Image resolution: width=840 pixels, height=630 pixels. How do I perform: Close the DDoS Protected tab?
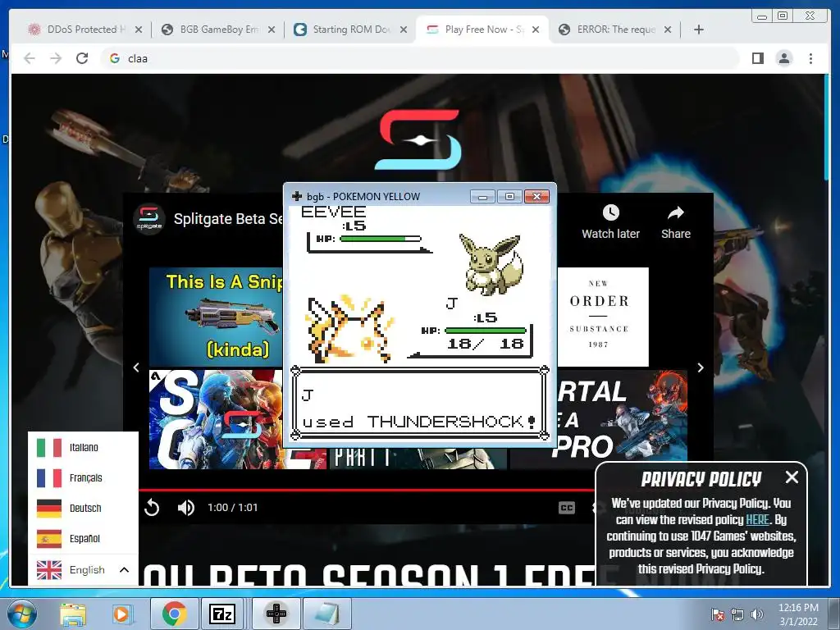pos(139,30)
